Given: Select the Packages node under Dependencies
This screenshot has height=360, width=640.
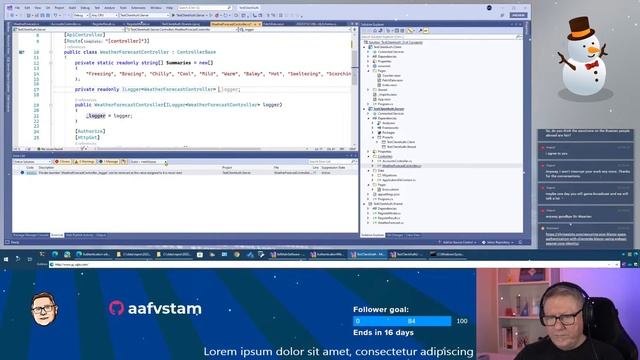Looking at the screenshot, I should coord(388,133).
